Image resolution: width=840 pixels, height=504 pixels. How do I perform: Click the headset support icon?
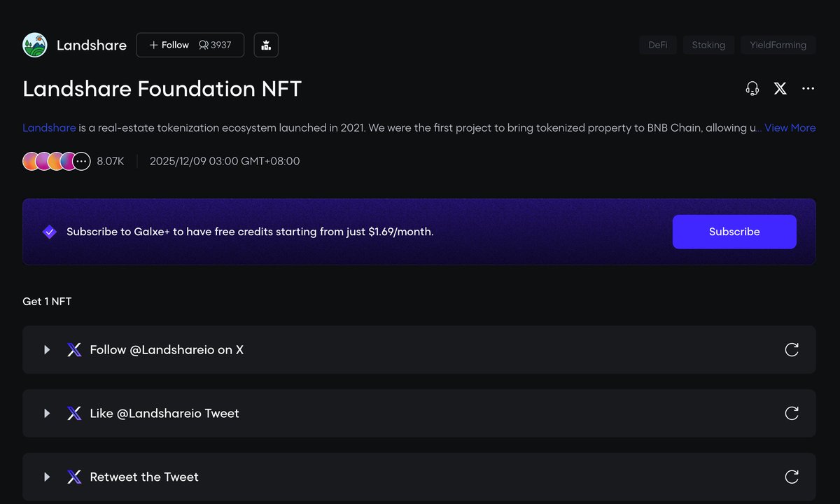pyautogui.click(x=752, y=89)
